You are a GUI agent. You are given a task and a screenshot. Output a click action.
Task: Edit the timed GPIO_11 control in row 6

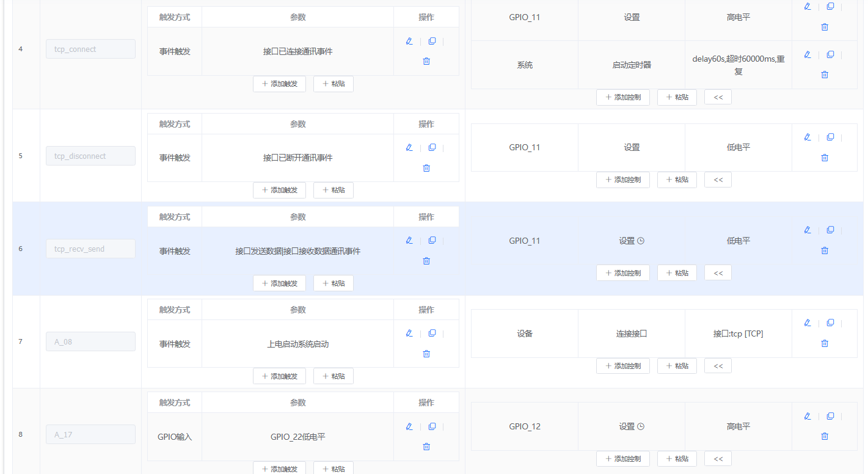click(x=807, y=230)
